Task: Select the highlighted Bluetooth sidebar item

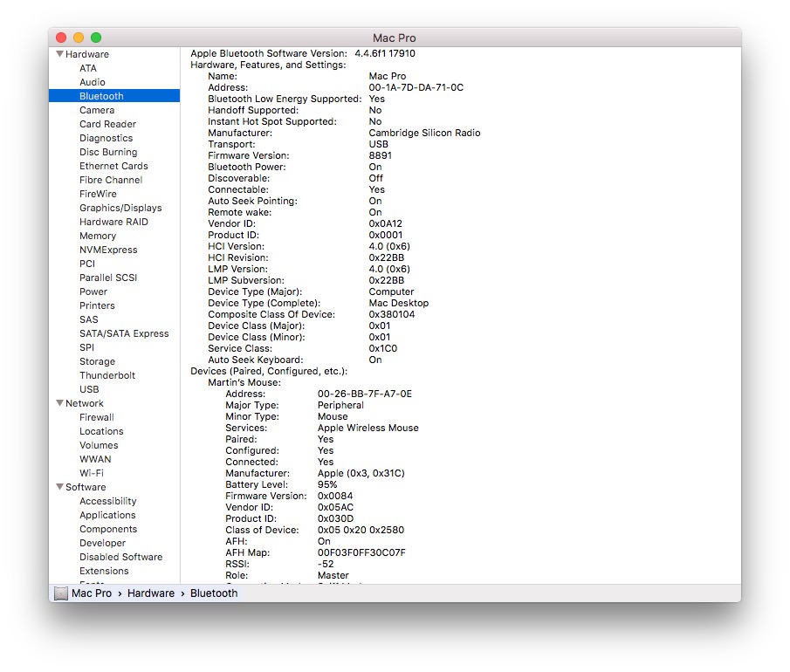Action: click(x=114, y=96)
